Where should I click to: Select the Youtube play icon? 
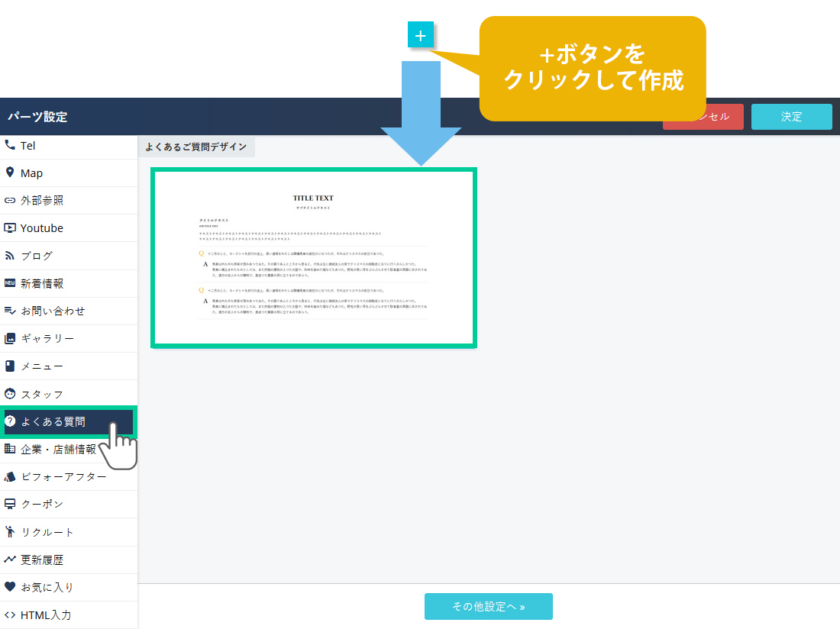[10, 227]
